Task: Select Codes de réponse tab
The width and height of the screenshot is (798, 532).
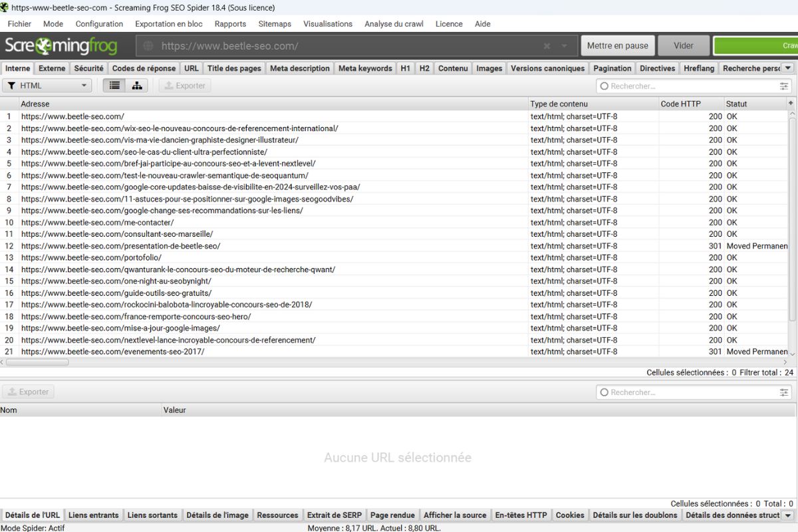Action: [x=144, y=68]
